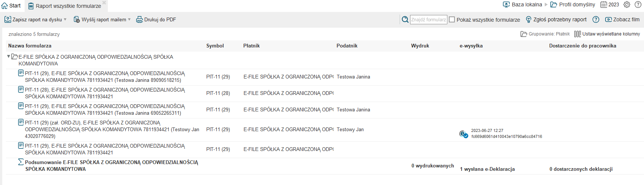Collapse the E-FILE SPÓŁKA group tree node

[x=9, y=56]
